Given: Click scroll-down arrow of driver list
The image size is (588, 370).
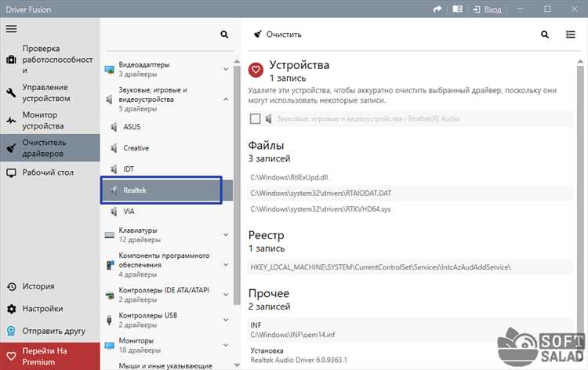Looking at the screenshot, I should tap(237, 365).
